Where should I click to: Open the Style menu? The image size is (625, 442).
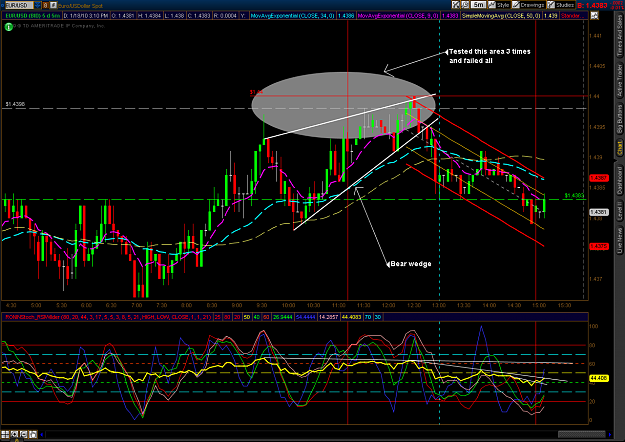499,5
